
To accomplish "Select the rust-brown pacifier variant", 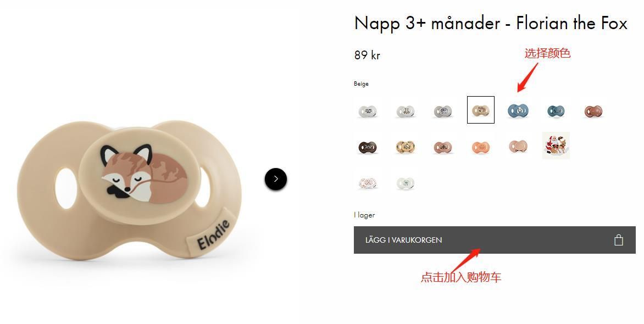I will [593, 111].
